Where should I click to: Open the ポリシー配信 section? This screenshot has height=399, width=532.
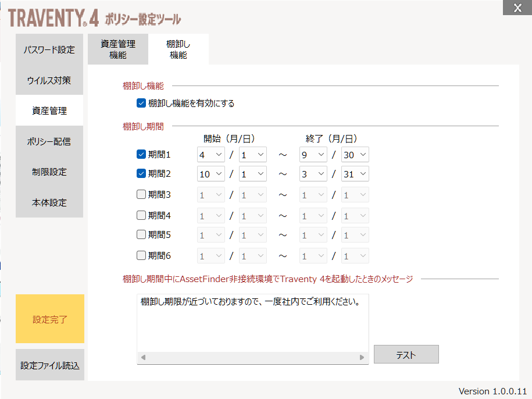pyautogui.click(x=49, y=141)
